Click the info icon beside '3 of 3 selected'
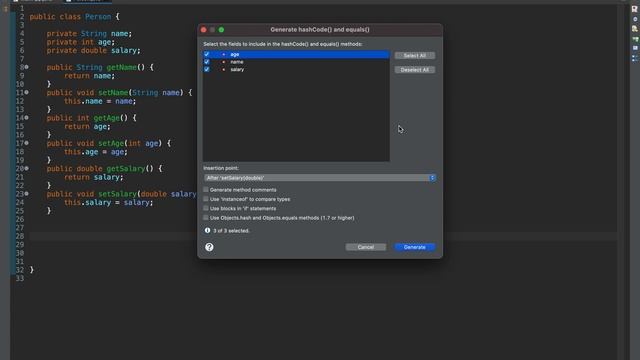Screen dimensions: 640x360 pos(207,230)
